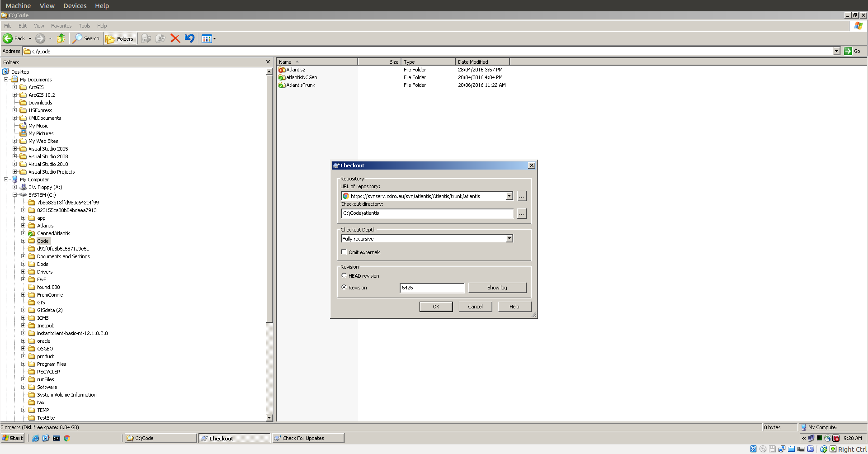Click the Up folder toolbar icon
The image size is (868, 454).
[61, 38]
